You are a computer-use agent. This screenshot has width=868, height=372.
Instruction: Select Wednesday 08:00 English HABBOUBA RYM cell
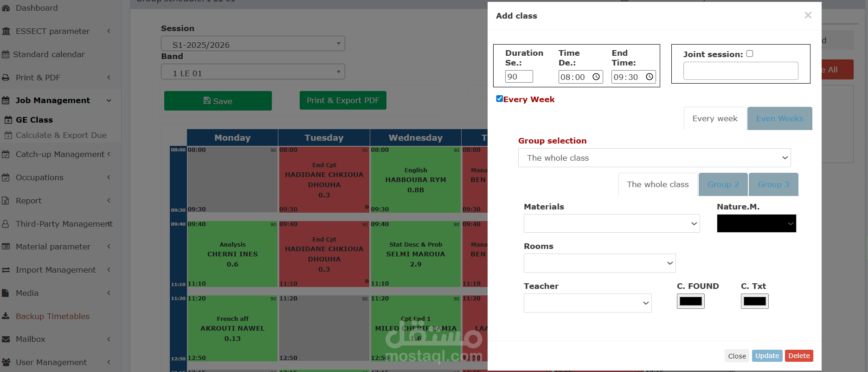(x=415, y=180)
